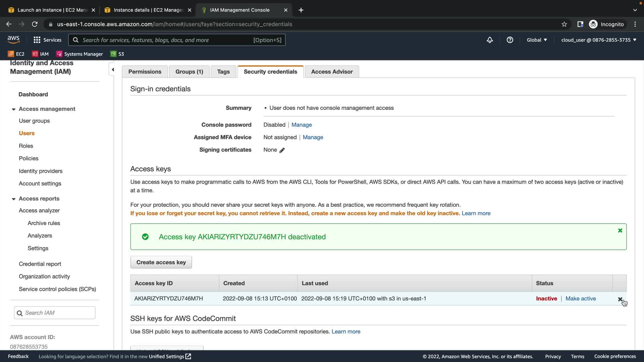
Task: Collapse the Access reports section
Action: coord(14,199)
